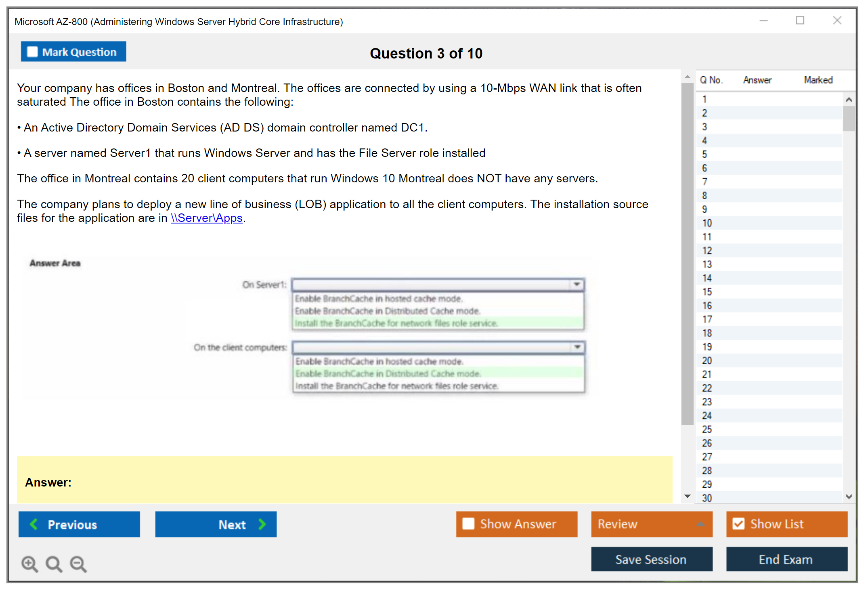Screen dimensions: 868x593
Task: Click the Save Session button
Action: tap(651, 559)
